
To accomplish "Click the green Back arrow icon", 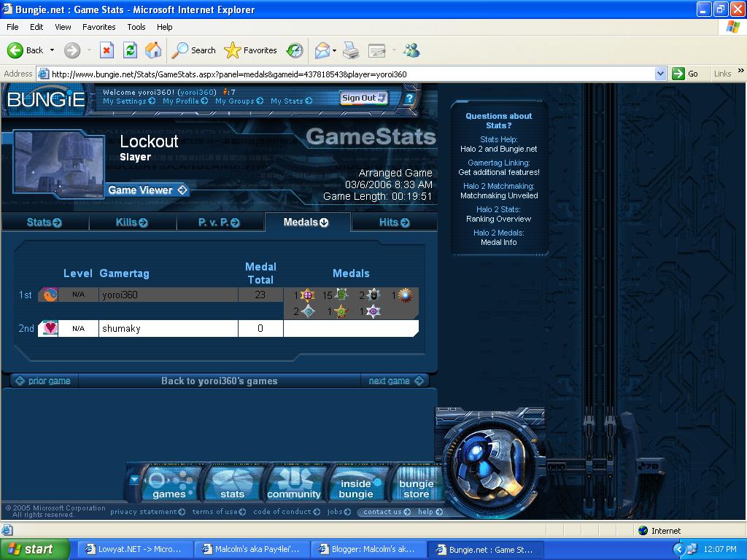I will tap(15, 50).
